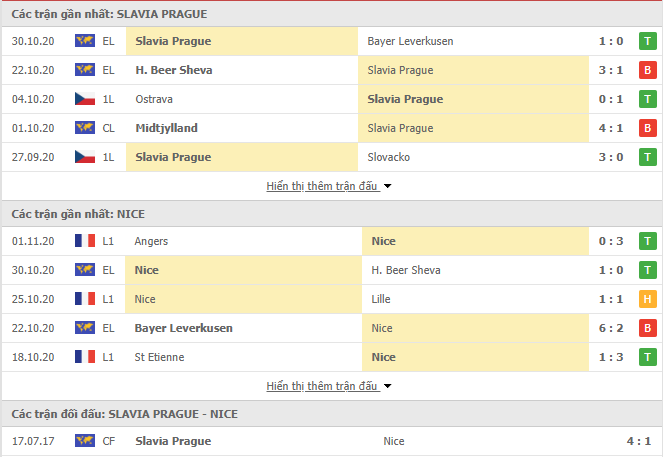Select the Bayer Leverkusen team in Nice section
Image resolution: width=663 pixels, height=457 pixels.
click(184, 328)
